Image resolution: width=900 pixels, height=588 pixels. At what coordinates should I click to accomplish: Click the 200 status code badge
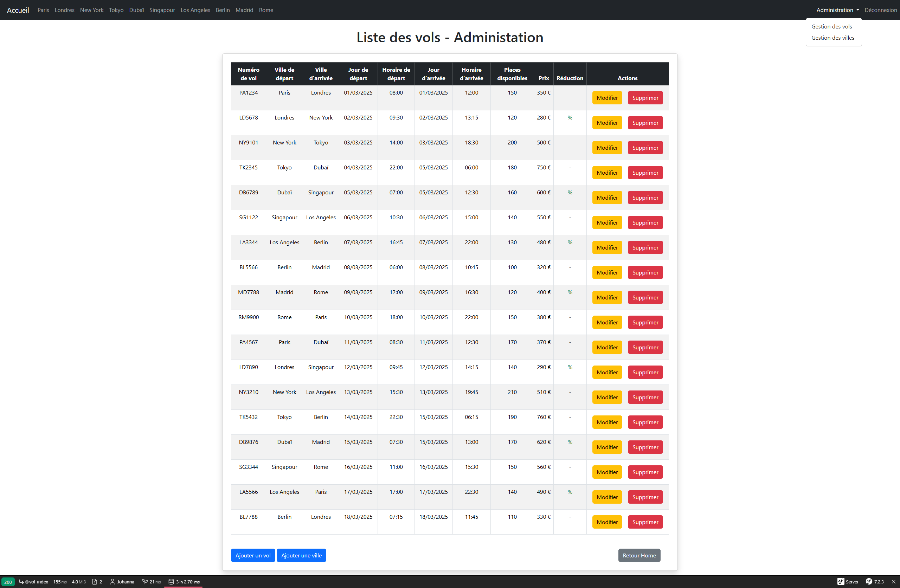coord(8,582)
